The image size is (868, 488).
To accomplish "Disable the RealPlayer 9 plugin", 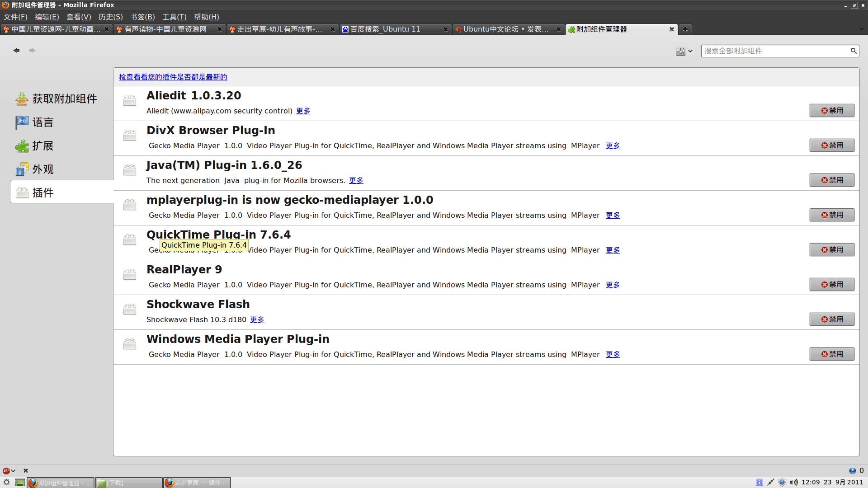I will (x=832, y=284).
